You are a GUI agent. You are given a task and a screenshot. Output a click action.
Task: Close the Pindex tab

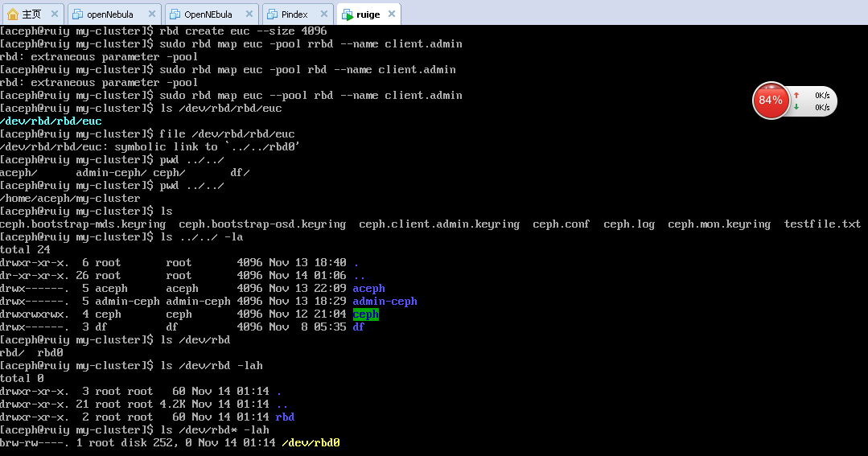324,14
